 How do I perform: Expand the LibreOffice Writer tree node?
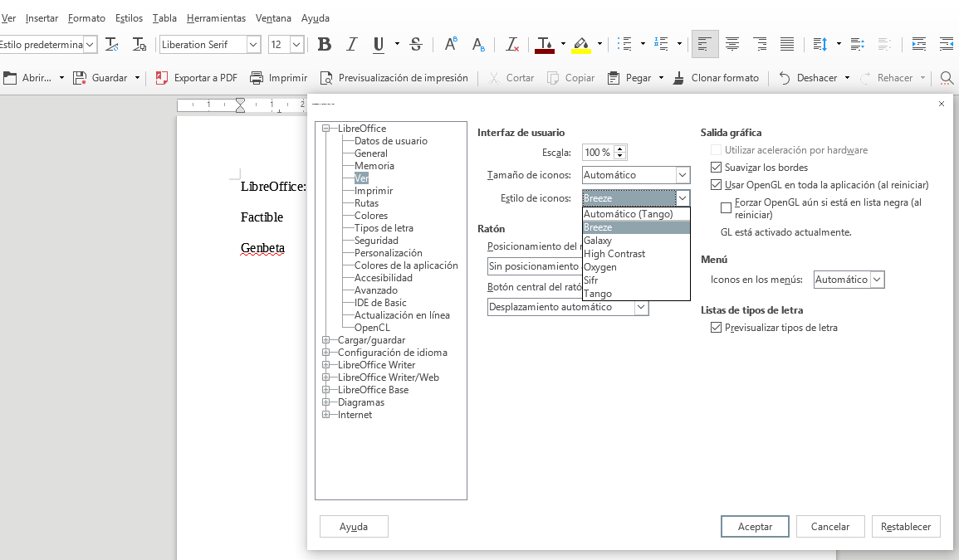325,364
